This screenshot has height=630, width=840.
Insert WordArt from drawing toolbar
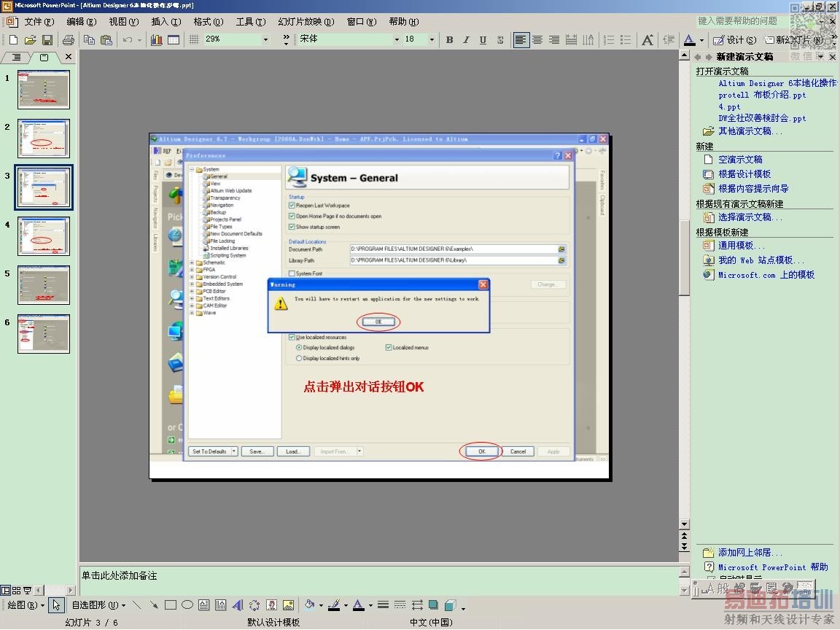[238, 604]
